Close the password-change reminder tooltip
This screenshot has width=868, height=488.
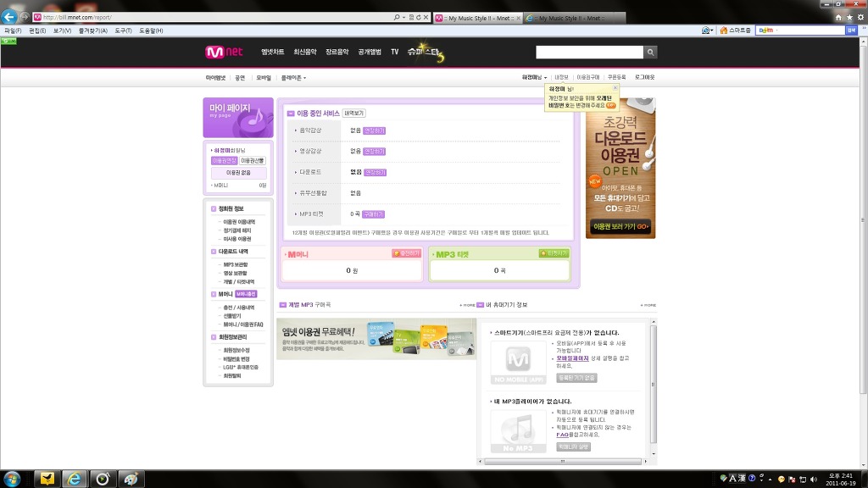coord(615,88)
